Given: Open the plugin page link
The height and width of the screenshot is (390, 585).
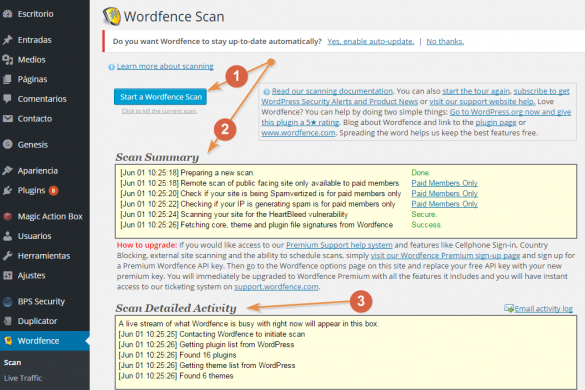Looking at the screenshot, I should (x=496, y=122).
